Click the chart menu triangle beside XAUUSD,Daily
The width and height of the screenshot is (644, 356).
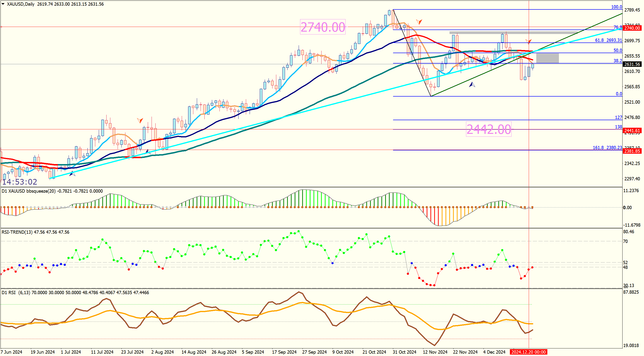click(x=3, y=4)
